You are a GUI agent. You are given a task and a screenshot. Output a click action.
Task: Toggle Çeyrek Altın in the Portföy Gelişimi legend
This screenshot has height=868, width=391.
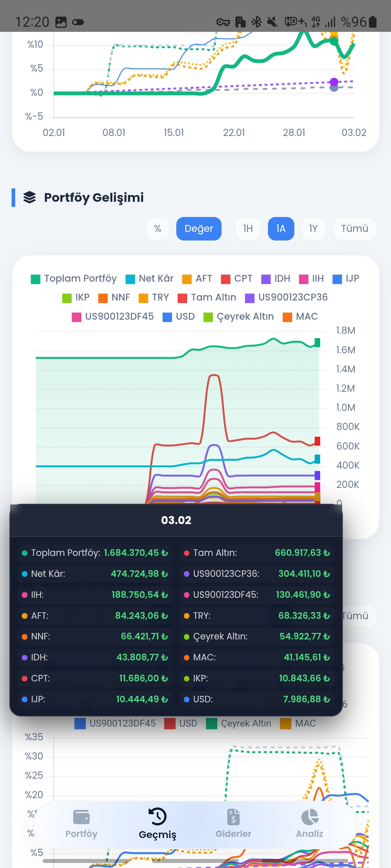tap(239, 317)
